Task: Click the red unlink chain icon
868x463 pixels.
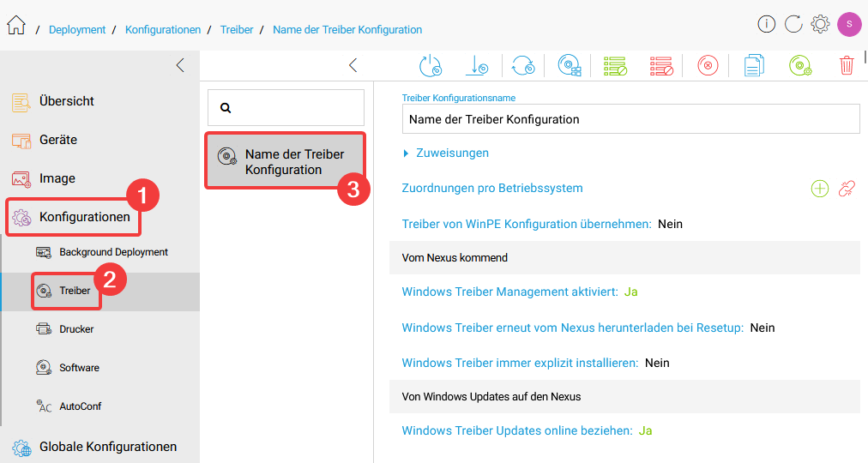Action: [847, 189]
